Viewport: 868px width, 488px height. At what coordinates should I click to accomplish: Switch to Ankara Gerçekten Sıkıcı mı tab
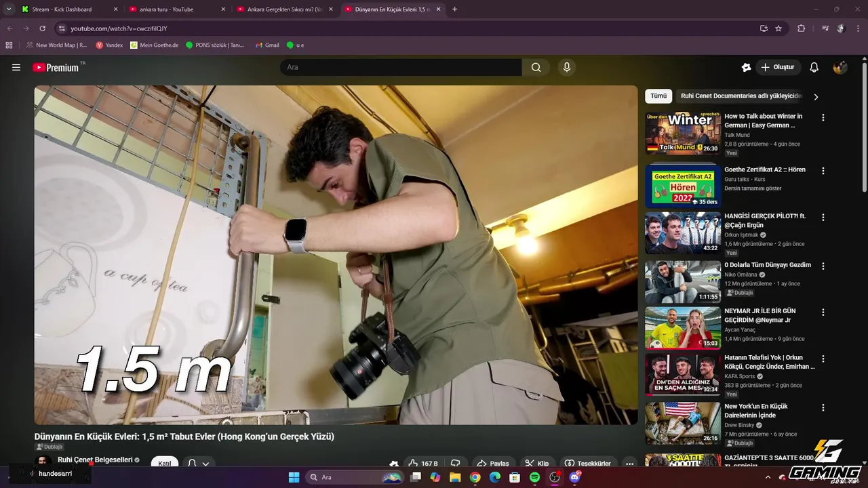pyautogui.click(x=283, y=9)
